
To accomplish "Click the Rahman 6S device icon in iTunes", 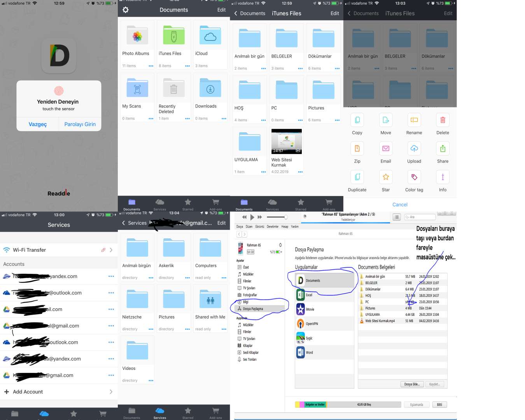I will click(240, 248).
